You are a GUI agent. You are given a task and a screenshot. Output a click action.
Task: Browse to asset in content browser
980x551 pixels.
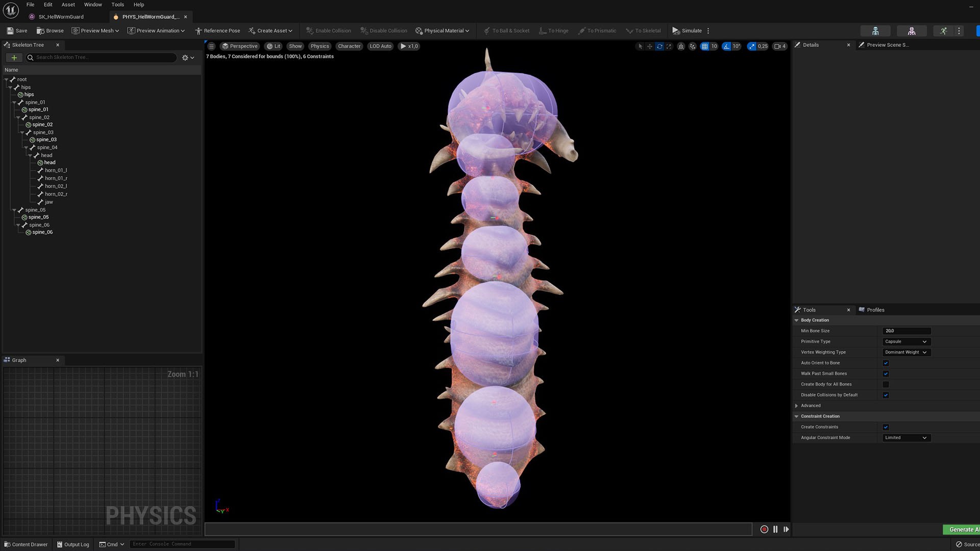[50, 31]
